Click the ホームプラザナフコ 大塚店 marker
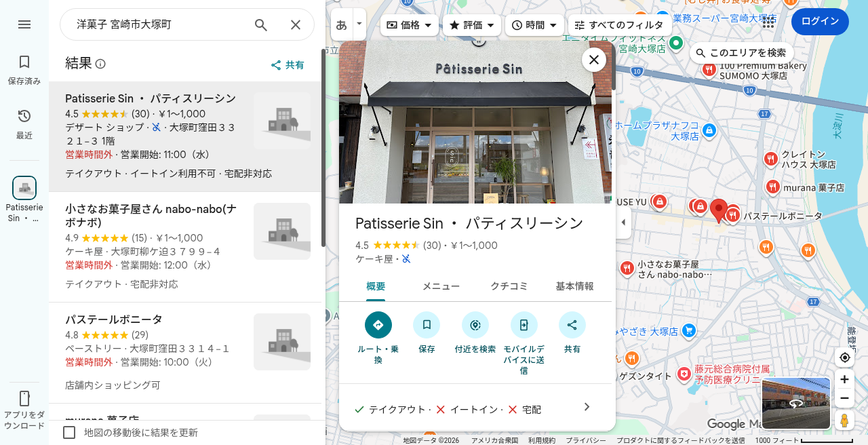Viewport: 868px width, 445px height. [709, 130]
